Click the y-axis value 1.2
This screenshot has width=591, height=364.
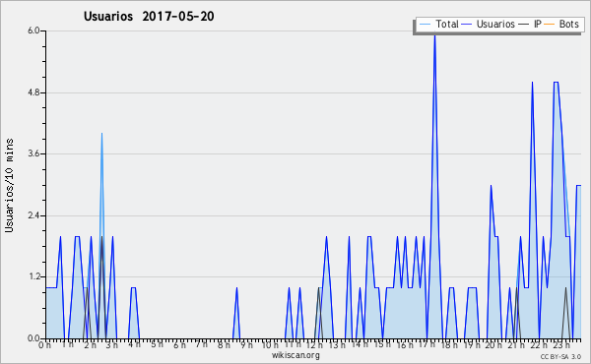(33, 277)
